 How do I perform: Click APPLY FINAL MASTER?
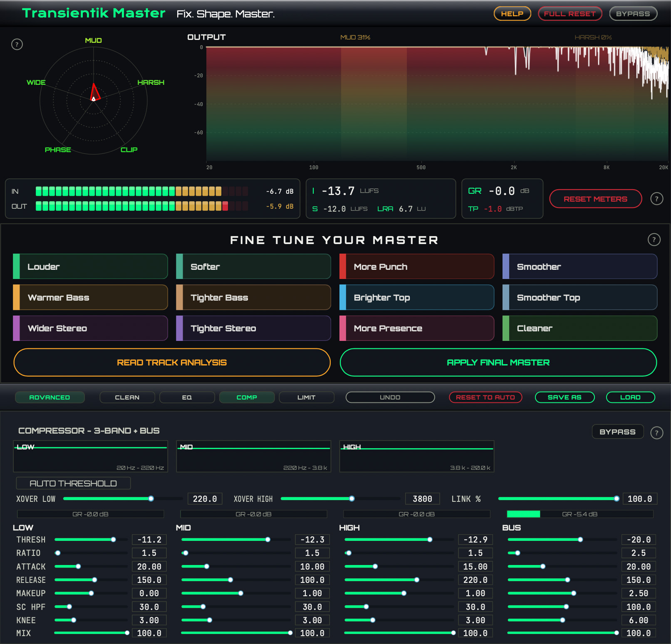click(498, 362)
